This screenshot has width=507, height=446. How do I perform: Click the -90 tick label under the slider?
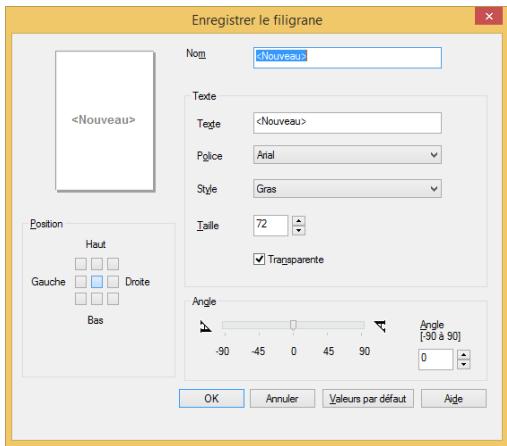[x=222, y=351]
